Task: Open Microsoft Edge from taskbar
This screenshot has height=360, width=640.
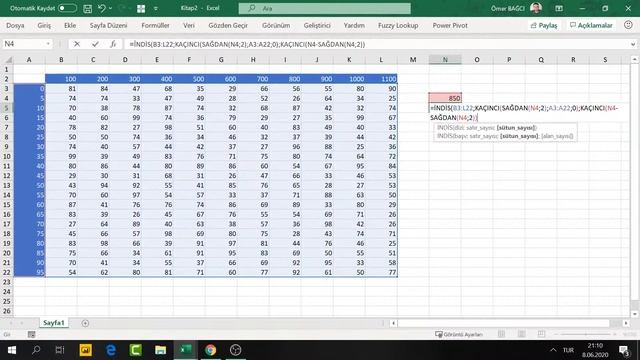Action: click(x=111, y=350)
